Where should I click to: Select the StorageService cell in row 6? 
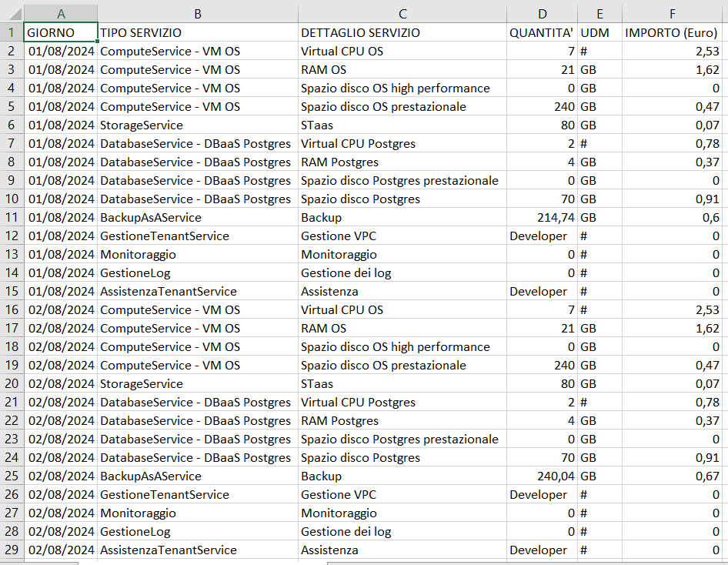pyautogui.click(x=198, y=125)
